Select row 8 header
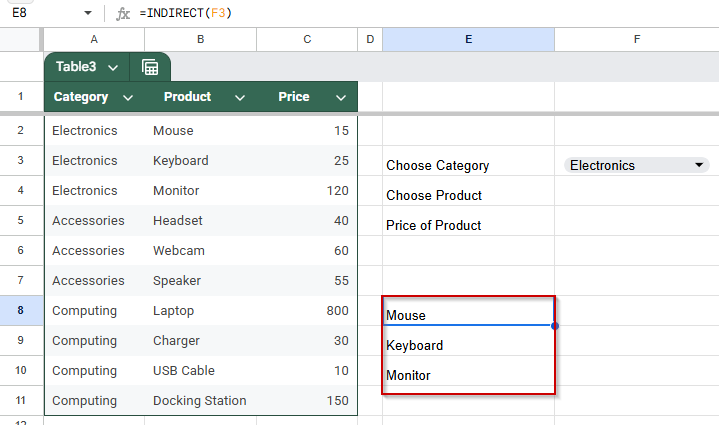The width and height of the screenshot is (719, 425). pos(21,310)
